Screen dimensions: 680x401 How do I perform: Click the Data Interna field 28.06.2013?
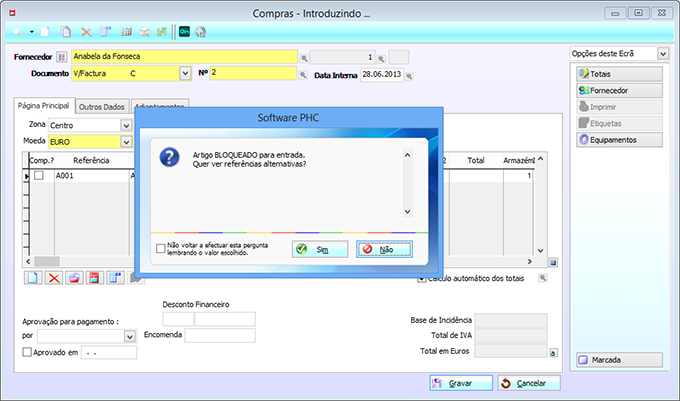point(382,75)
